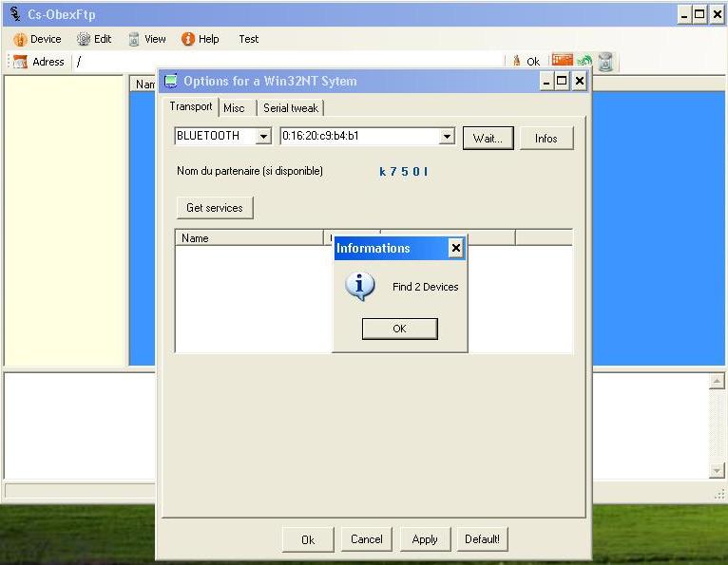This screenshot has width=728, height=565.
Task: Close the Informations popup with the X
Action: point(455,248)
